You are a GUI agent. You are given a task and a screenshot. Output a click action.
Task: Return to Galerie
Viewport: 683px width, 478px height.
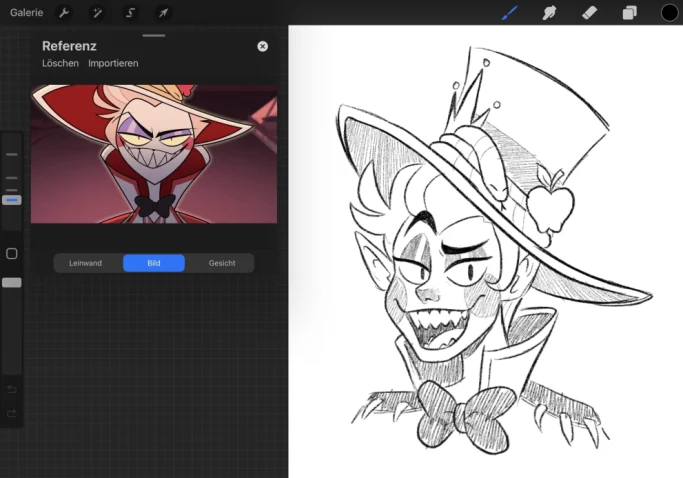tap(27, 13)
